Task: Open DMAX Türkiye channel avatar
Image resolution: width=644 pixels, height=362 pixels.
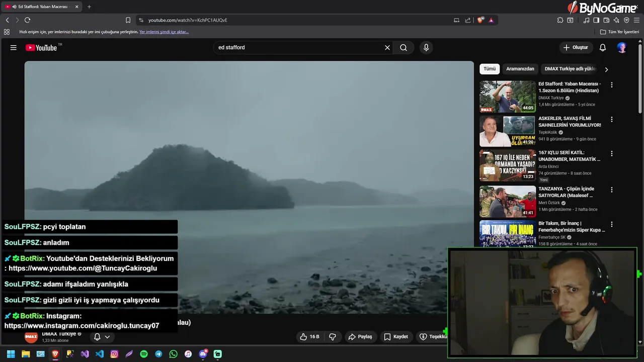Action: point(31,337)
